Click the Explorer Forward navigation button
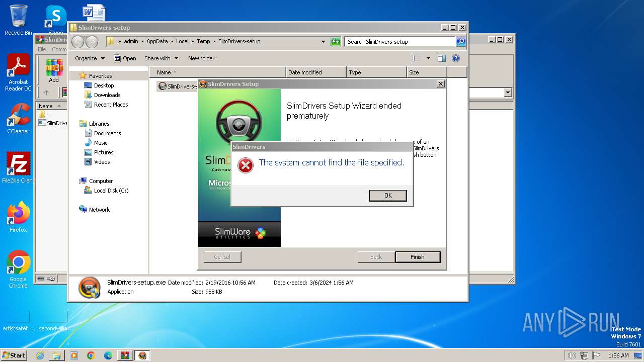Screen dimensions: 644x362 pyautogui.click(x=92, y=42)
